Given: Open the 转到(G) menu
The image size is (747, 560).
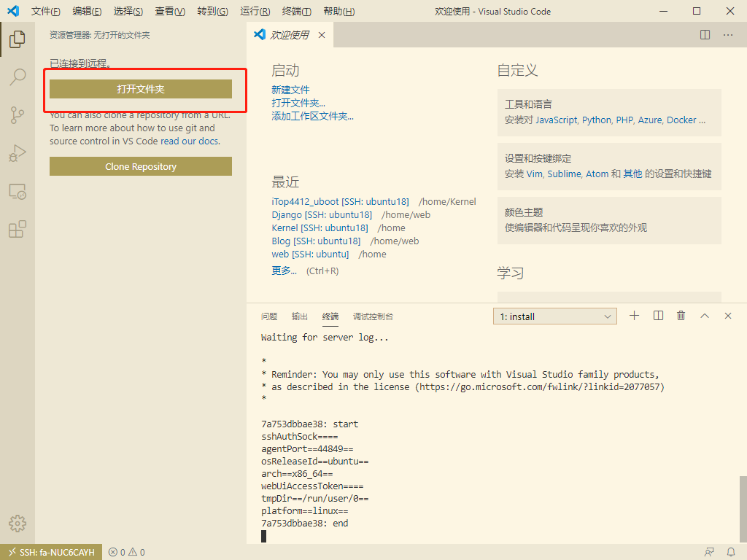Looking at the screenshot, I should pos(212,12).
